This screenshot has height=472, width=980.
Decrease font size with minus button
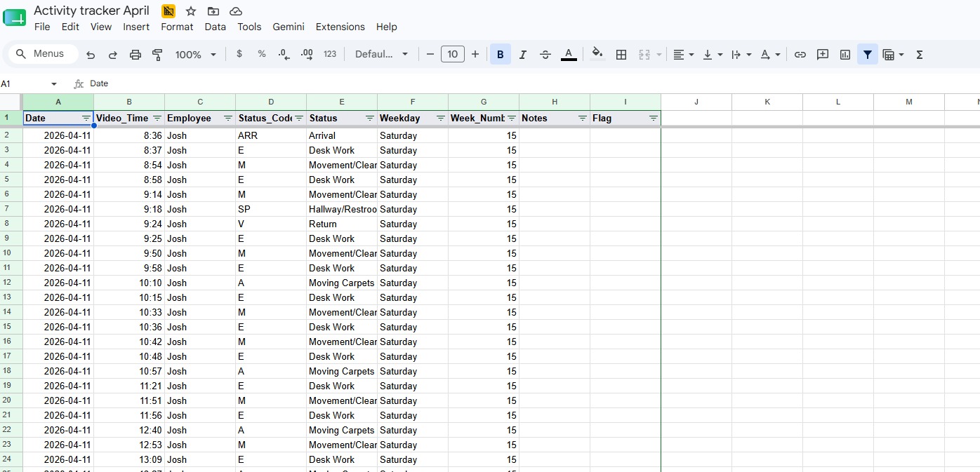click(x=430, y=54)
